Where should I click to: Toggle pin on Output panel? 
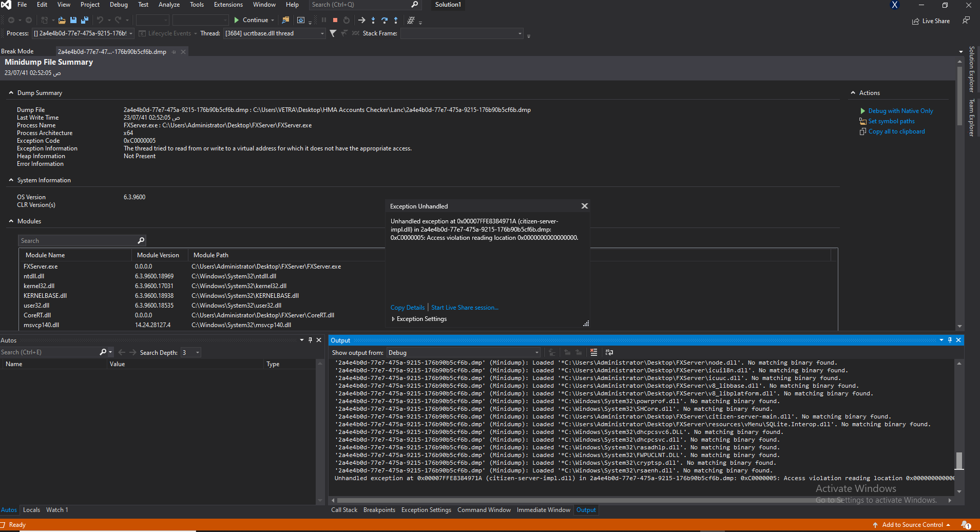point(950,340)
